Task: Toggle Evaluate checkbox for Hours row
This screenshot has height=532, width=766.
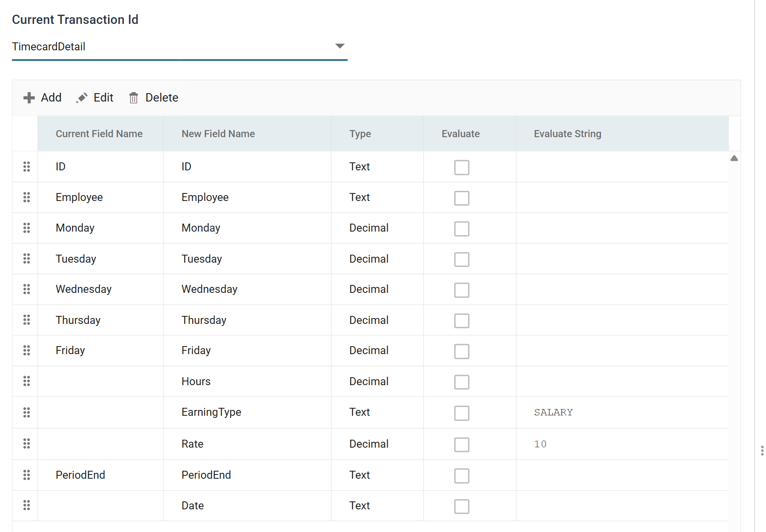Action: 461,382
